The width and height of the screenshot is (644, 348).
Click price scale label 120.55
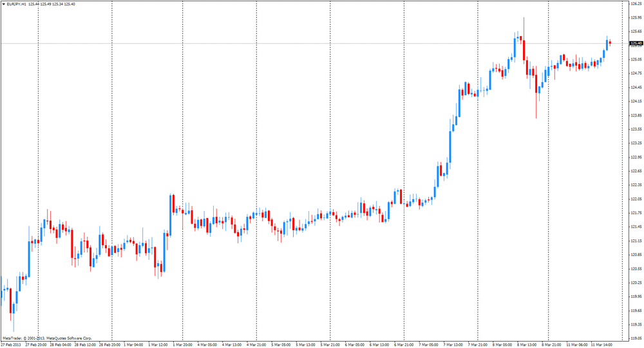(636, 268)
